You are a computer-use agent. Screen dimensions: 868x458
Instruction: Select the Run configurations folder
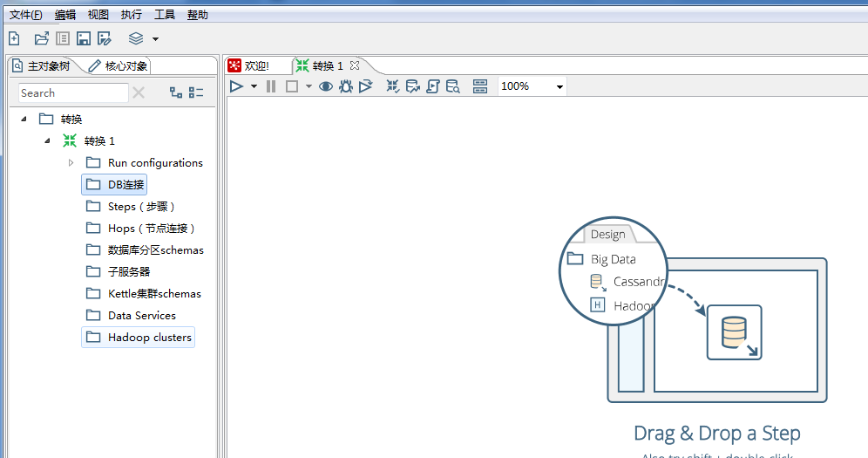click(x=145, y=163)
